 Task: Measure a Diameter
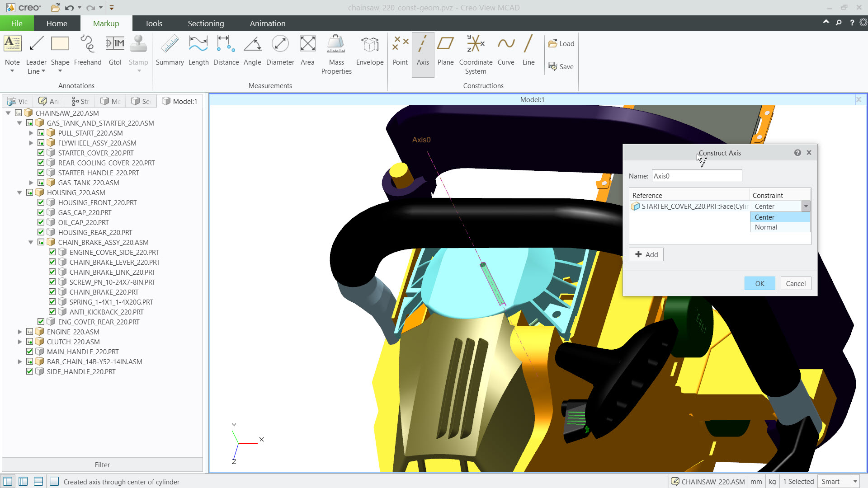pyautogui.click(x=280, y=51)
